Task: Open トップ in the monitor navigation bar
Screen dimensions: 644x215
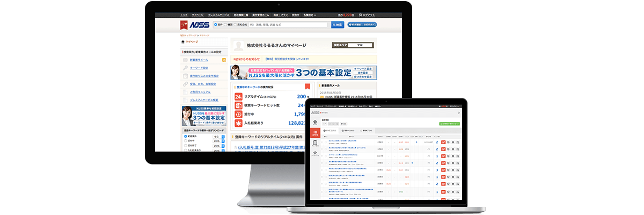Action: tap(184, 15)
